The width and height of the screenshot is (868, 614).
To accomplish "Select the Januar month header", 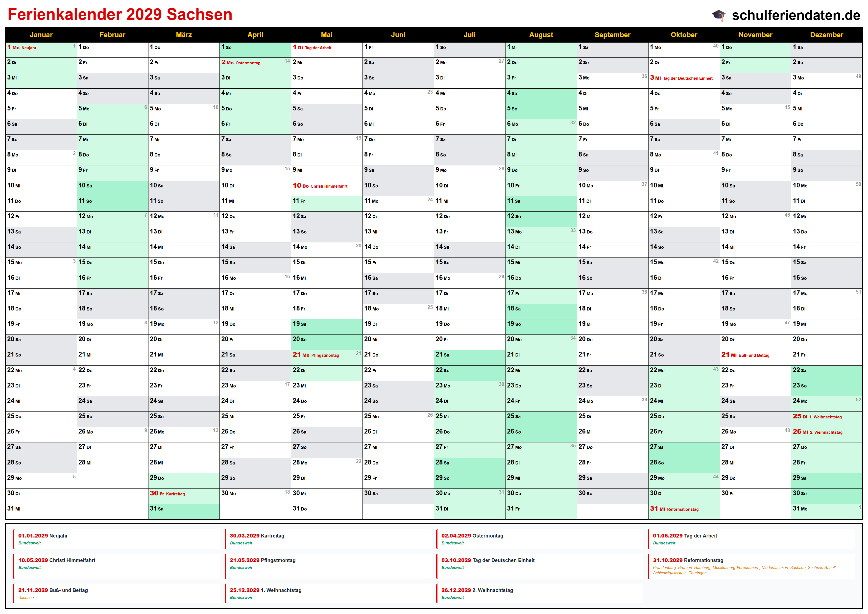I will [x=41, y=35].
